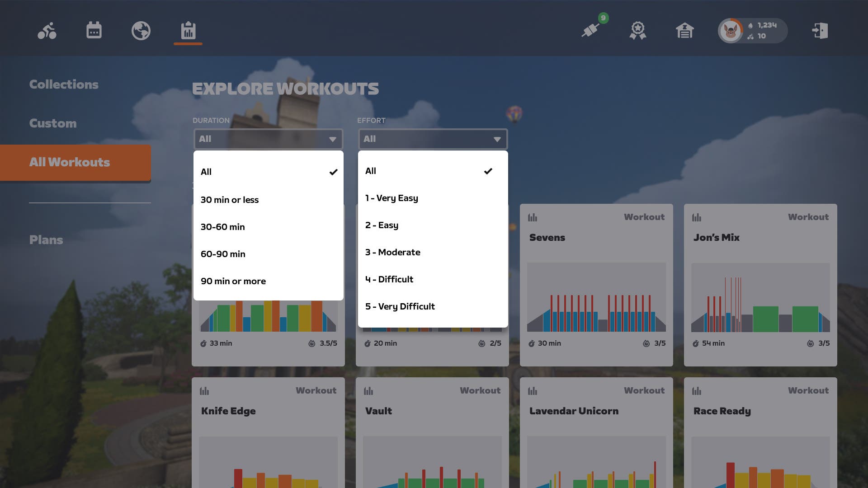868x488 pixels.
Task: Select the checked All effort option
Action: [x=433, y=171]
